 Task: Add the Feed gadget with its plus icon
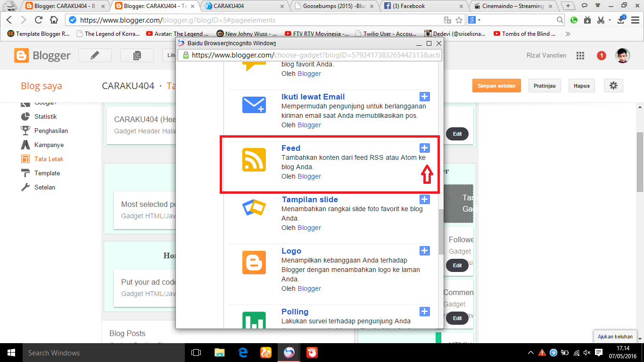click(x=424, y=148)
